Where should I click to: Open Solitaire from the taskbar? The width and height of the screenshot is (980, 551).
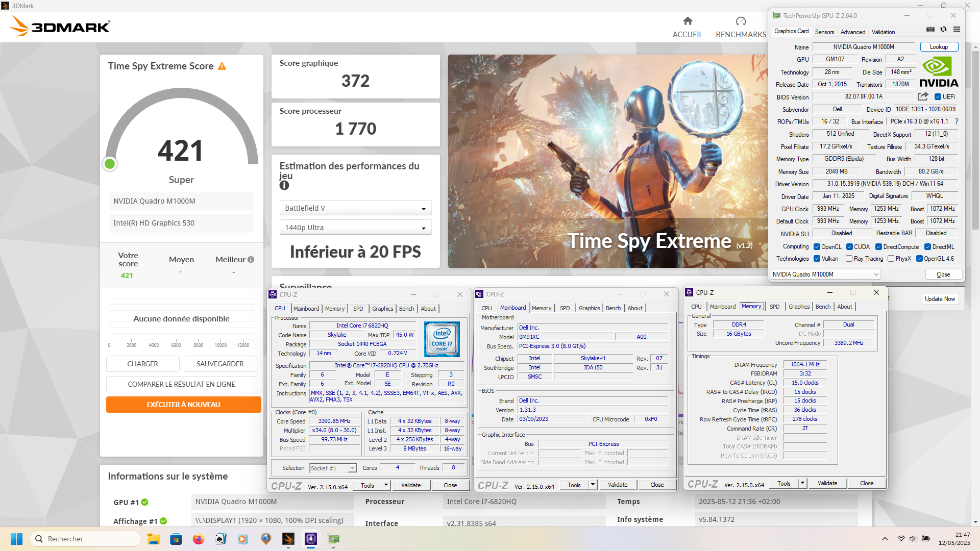[x=221, y=539]
